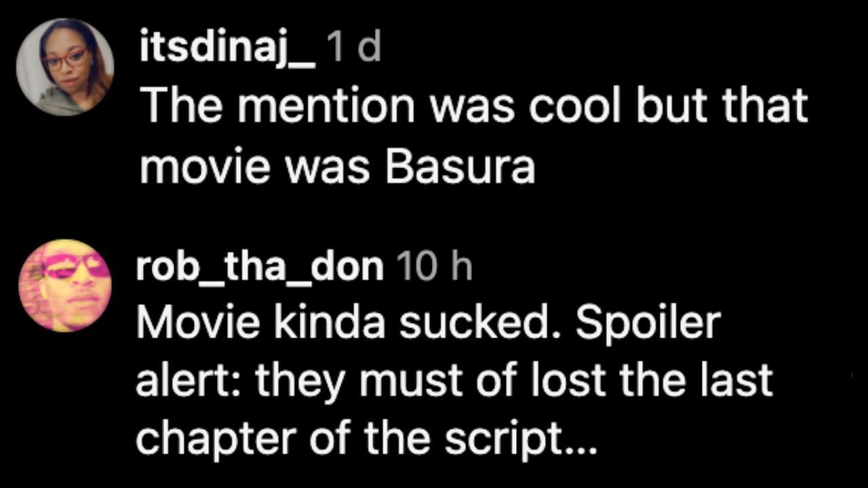Image resolution: width=868 pixels, height=488 pixels.
Task: Click the "1 d" comment timestamp
Action: tap(353, 49)
